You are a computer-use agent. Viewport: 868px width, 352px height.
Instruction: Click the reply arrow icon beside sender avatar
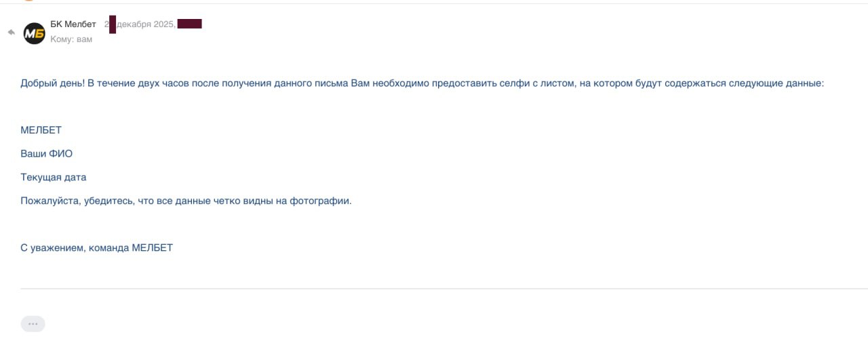[11, 32]
